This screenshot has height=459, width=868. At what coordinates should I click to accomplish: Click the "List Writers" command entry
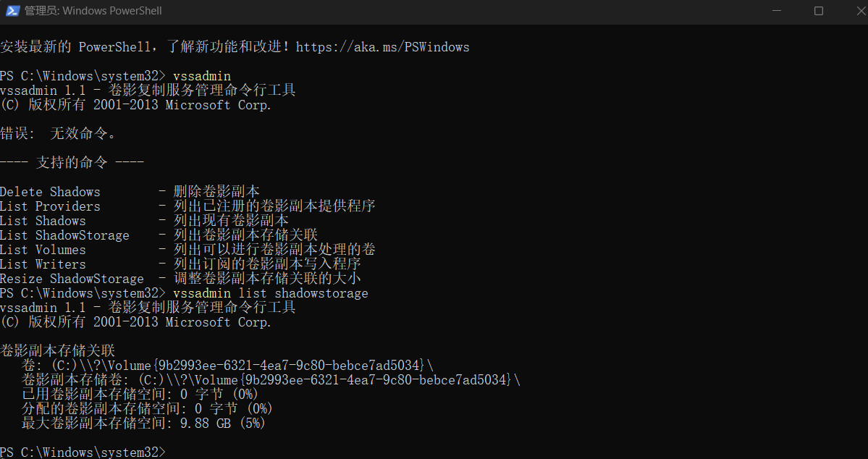pos(43,264)
